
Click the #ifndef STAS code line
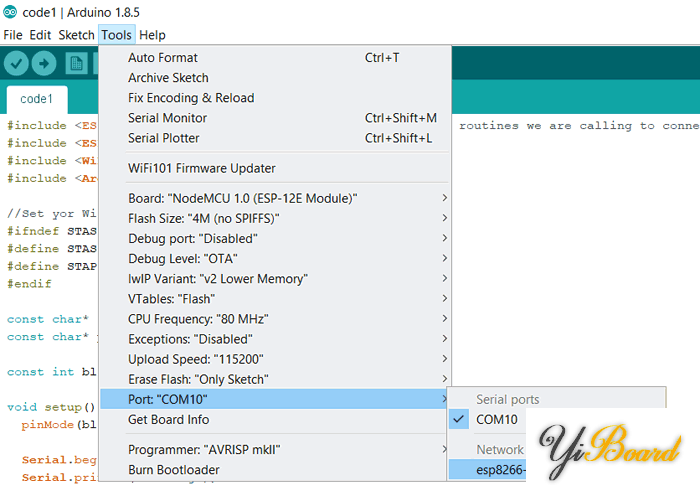[x=52, y=231]
